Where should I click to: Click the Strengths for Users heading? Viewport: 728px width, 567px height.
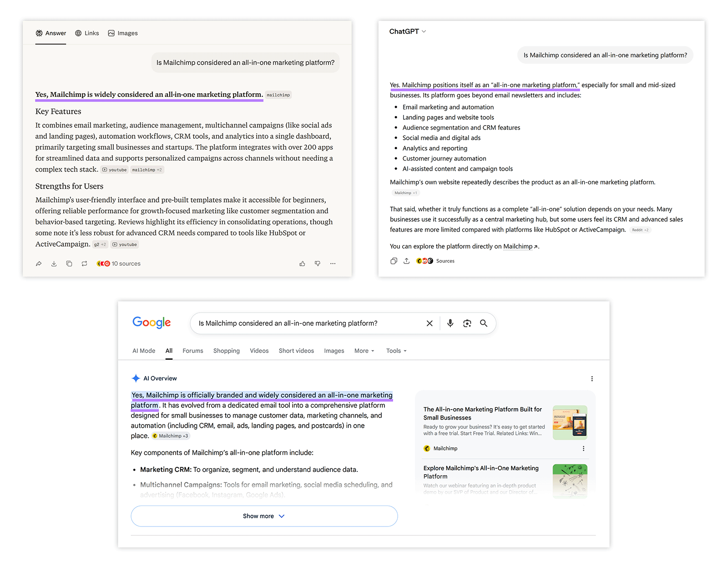tap(69, 186)
